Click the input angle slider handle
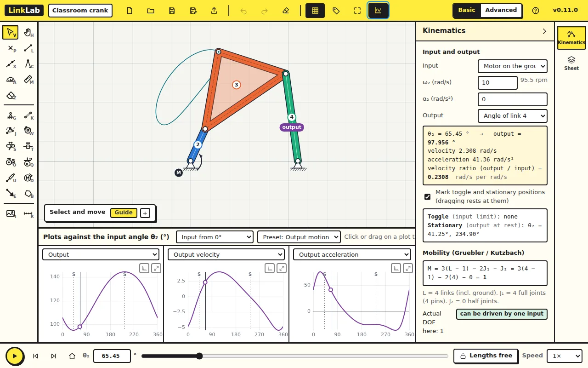This screenshot has height=368, width=588. click(199, 356)
